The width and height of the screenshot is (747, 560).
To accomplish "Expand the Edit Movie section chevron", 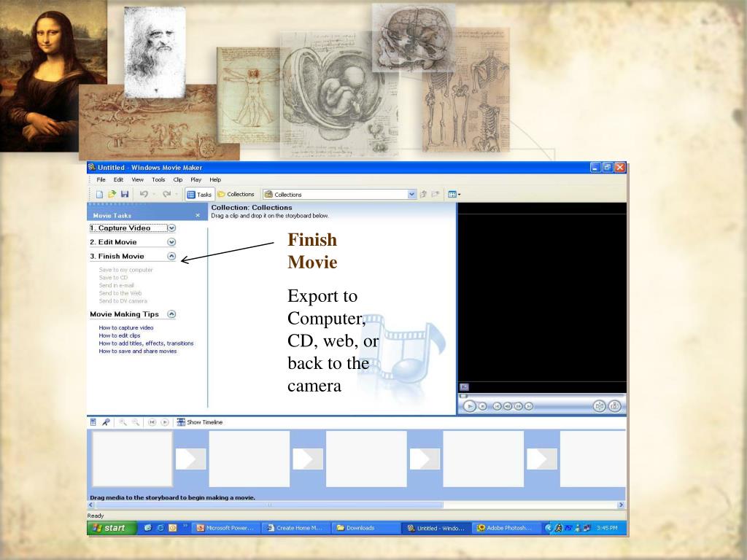I will 171,242.
